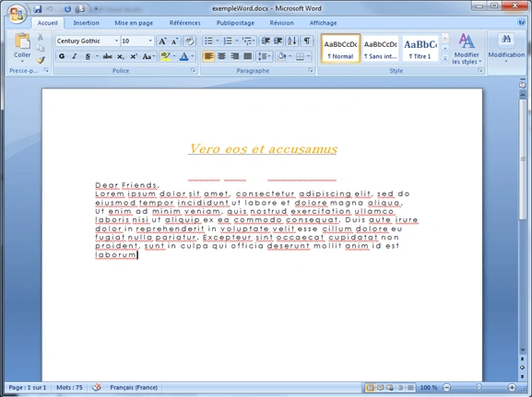Click the vertical scrollbar thumb

pyautogui.click(x=523, y=159)
